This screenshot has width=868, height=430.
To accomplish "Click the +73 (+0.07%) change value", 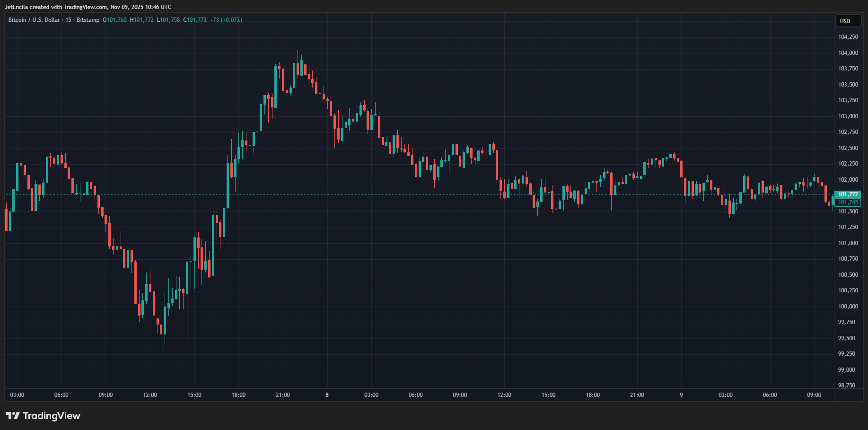I will (x=226, y=20).
